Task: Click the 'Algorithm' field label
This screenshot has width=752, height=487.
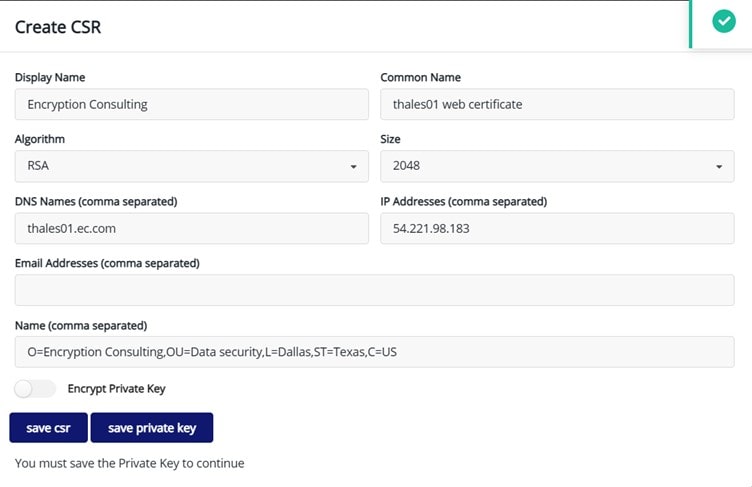Action: [40, 139]
